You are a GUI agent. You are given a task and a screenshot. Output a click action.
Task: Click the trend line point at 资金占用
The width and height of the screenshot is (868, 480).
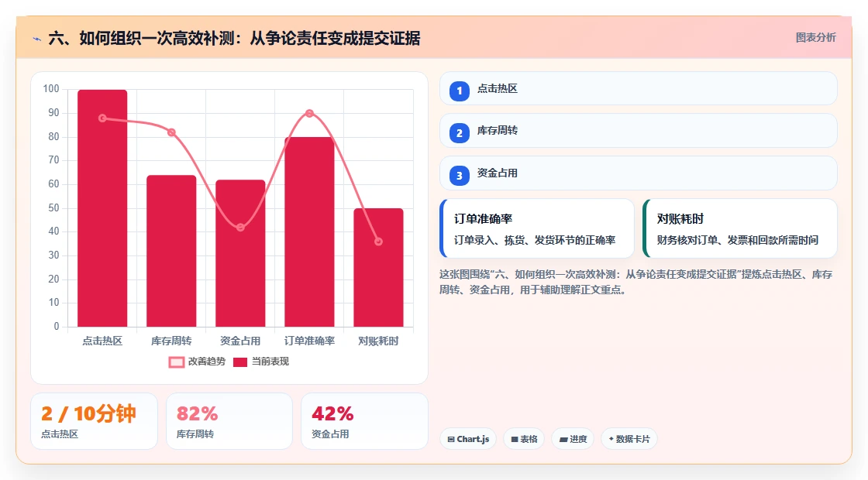click(240, 228)
